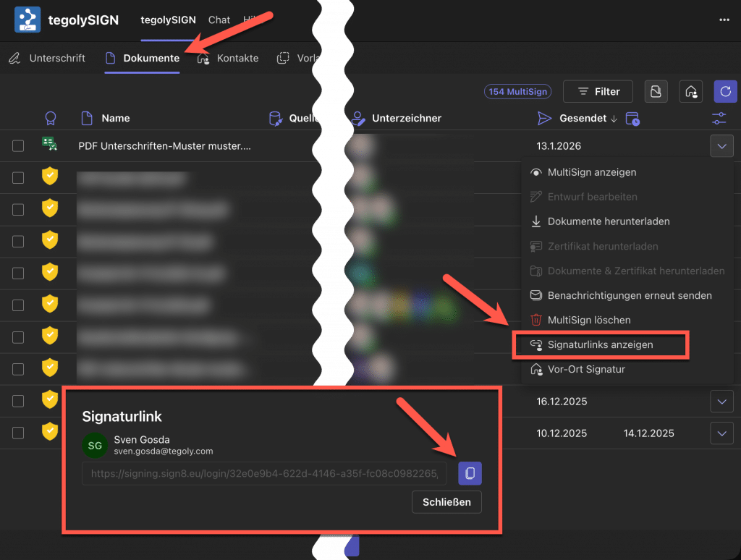The image size is (741, 560).
Task: Click the on-site signature icon in the toolbar
Action: [x=691, y=91]
